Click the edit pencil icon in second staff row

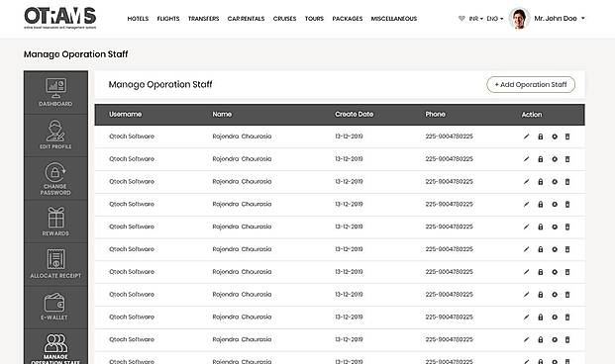tap(526, 159)
